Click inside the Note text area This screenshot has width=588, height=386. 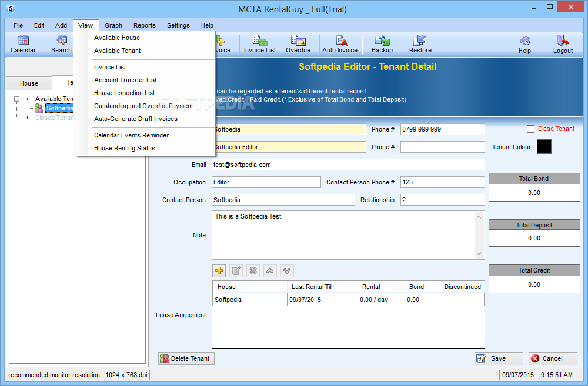click(x=343, y=235)
